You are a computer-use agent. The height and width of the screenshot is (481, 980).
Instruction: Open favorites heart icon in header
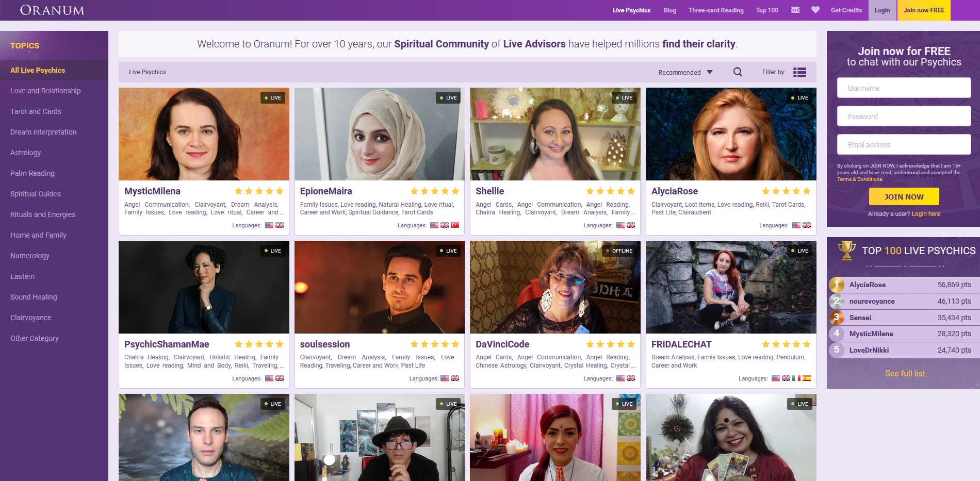[x=815, y=10]
